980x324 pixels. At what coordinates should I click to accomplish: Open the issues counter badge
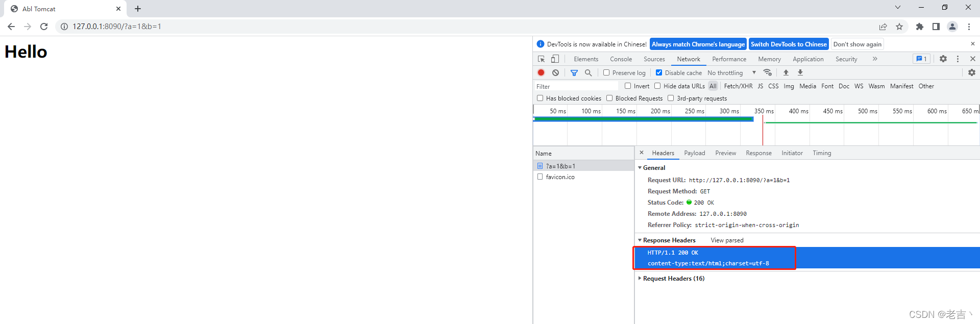[922, 59]
